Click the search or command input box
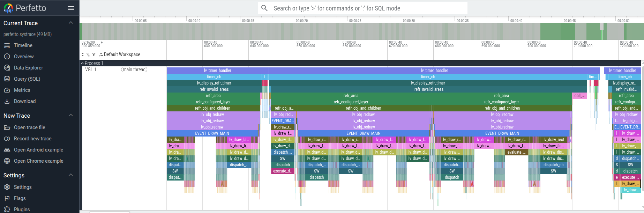Viewport: 644px width, 213px height. [x=363, y=8]
